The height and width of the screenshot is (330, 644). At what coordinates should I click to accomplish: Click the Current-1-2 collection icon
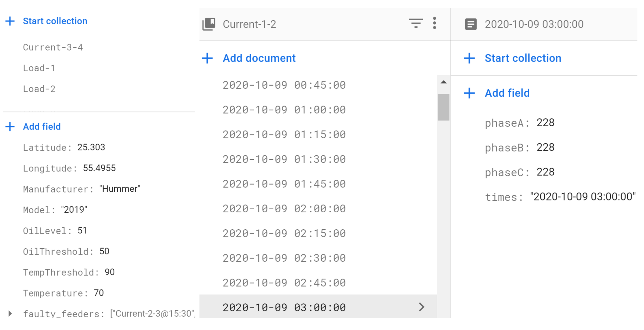[209, 24]
